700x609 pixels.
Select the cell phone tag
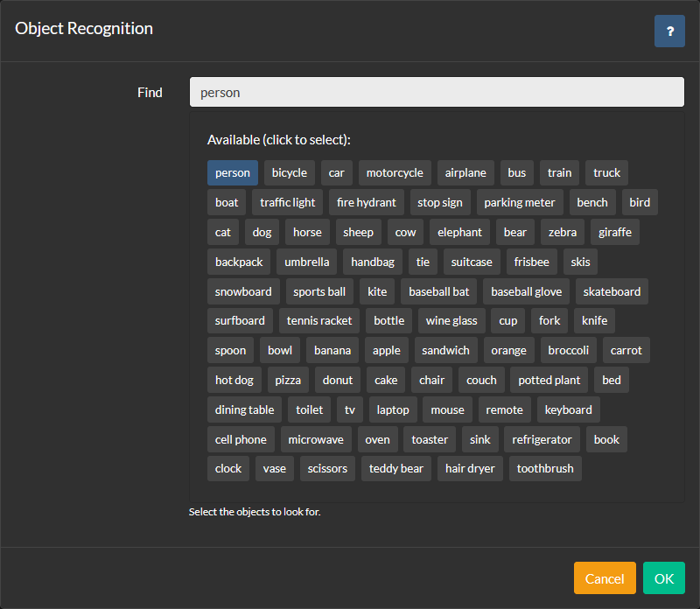[241, 440]
